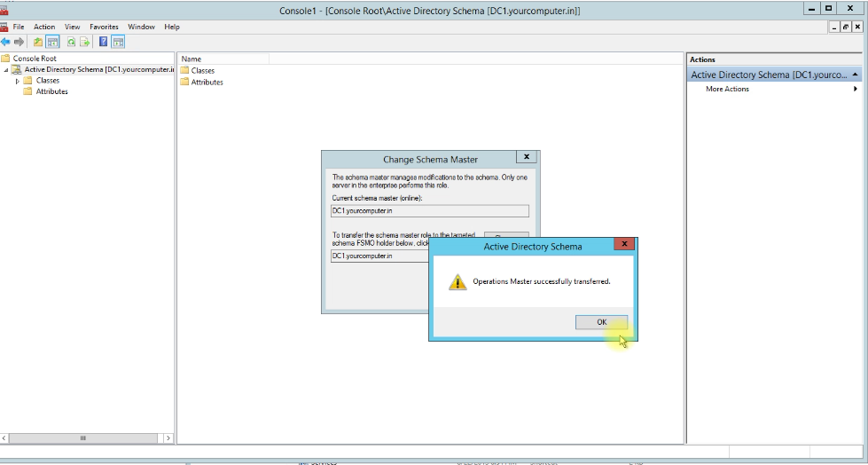Click the Export List toolbar icon
This screenshot has width=868, height=465.
pyautogui.click(x=85, y=42)
